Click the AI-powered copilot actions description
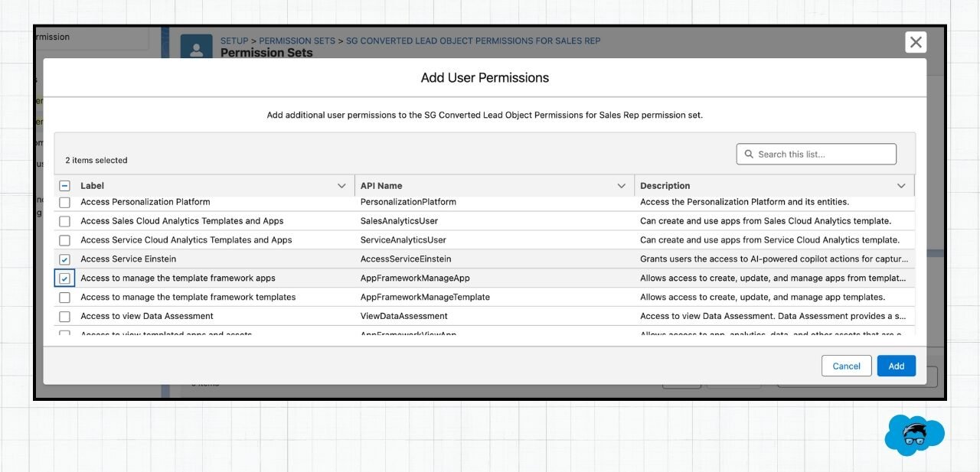 click(774, 259)
